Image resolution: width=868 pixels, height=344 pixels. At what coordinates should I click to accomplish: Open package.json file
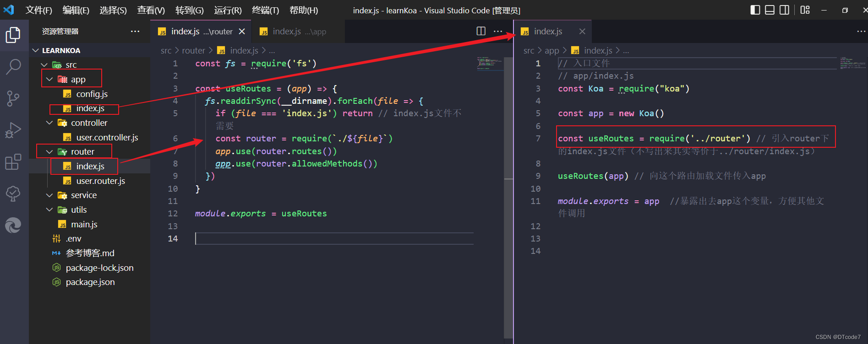click(90, 282)
